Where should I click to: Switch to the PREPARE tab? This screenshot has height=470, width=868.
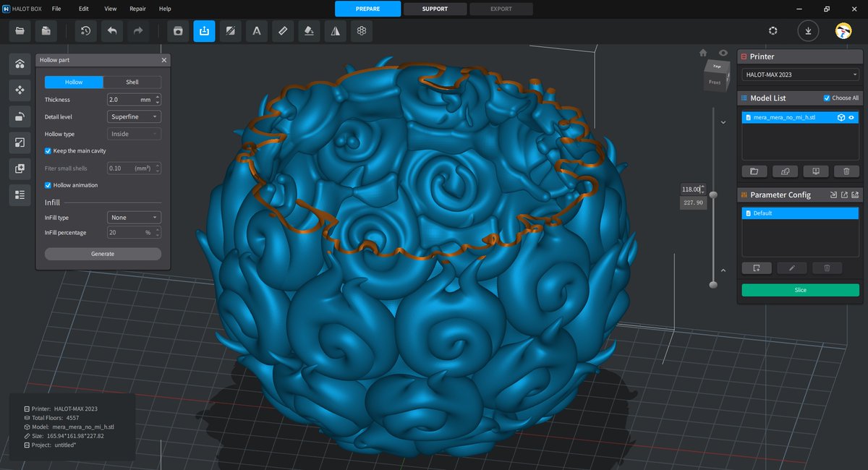pos(367,9)
